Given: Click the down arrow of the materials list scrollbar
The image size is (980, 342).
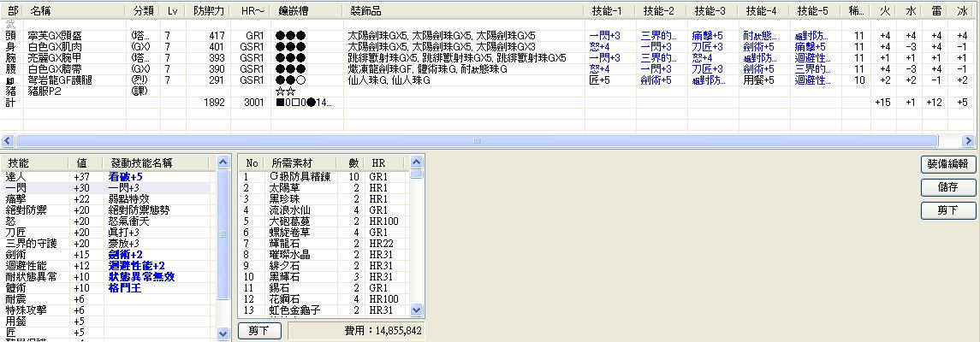Looking at the screenshot, I should pyautogui.click(x=417, y=310).
